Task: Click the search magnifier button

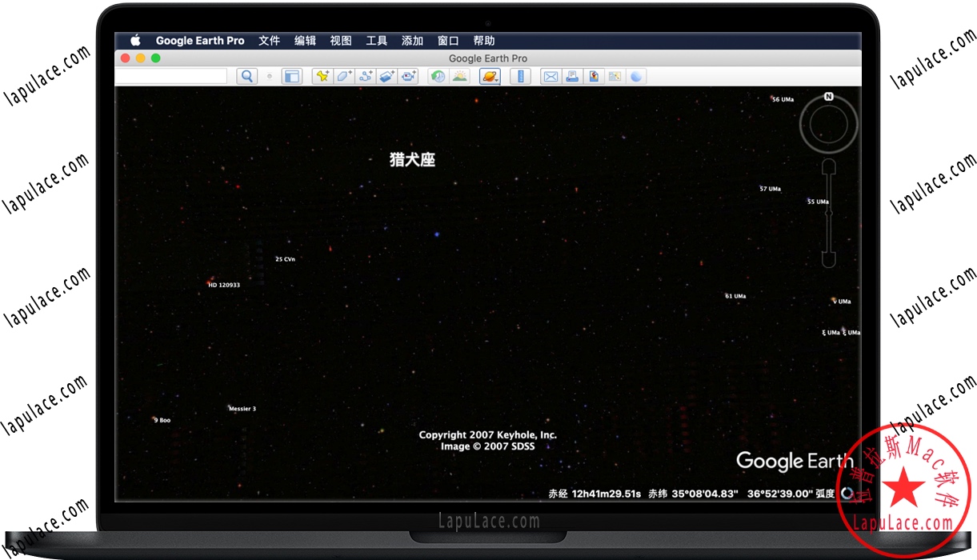Action: click(x=247, y=76)
